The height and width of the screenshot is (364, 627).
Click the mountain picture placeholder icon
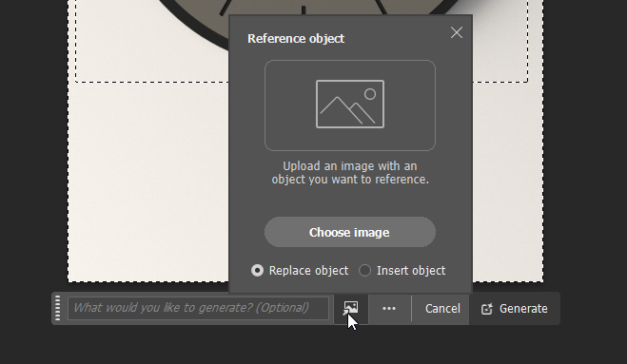[x=350, y=104]
